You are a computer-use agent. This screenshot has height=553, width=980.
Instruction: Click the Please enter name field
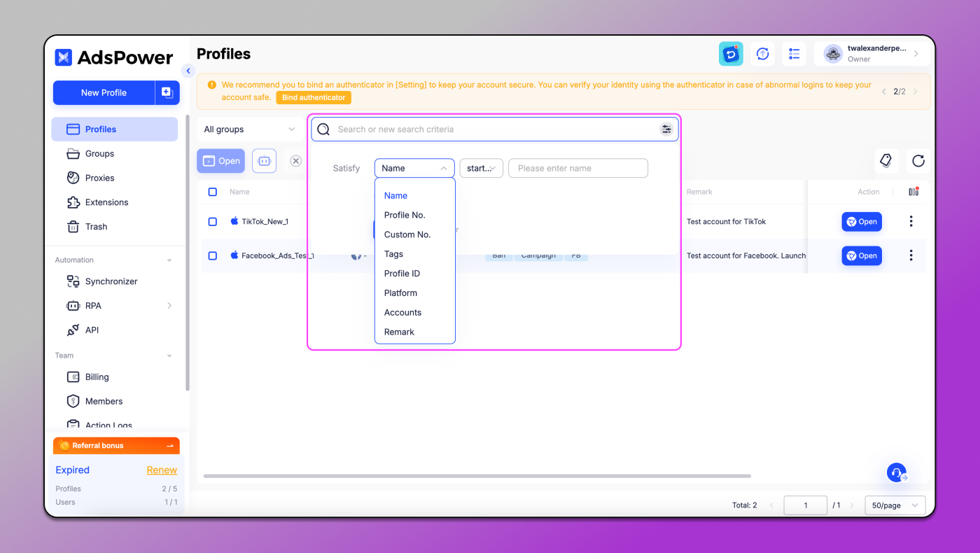pos(577,168)
